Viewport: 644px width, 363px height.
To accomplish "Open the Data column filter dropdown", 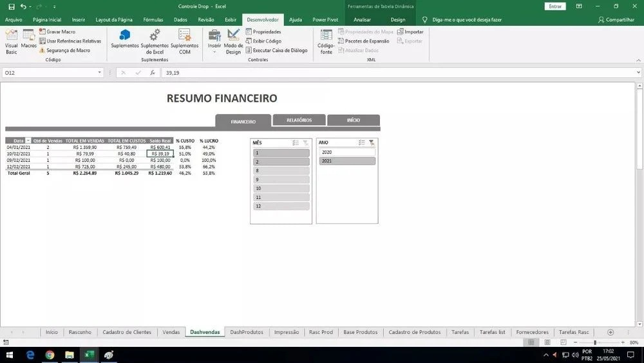I will pos(28,141).
